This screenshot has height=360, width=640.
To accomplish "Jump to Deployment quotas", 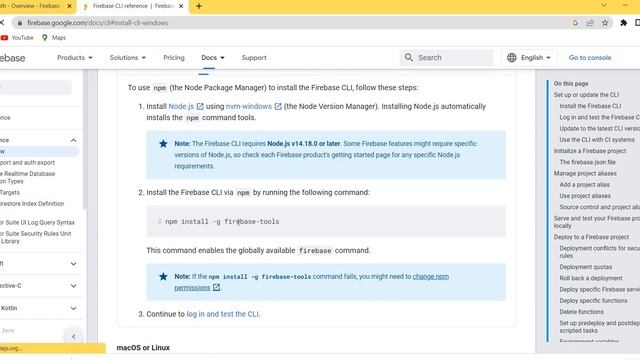I will click(x=586, y=267).
